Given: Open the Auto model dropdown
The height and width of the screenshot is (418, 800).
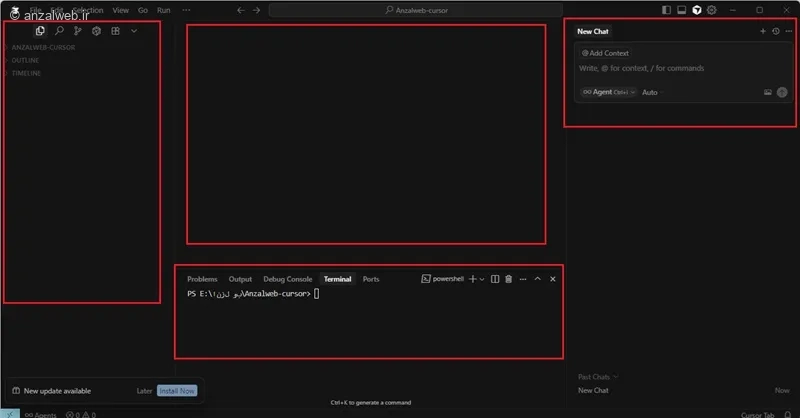Looking at the screenshot, I should click(x=653, y=92).
